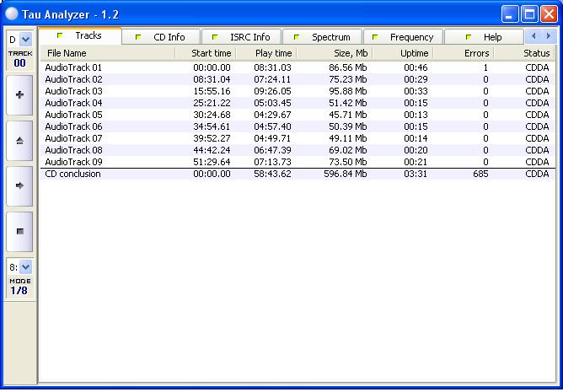The image size is (563, 392).
Task: Click the Tau Analyzer title bar icon
Action: (x=12, y=13)
